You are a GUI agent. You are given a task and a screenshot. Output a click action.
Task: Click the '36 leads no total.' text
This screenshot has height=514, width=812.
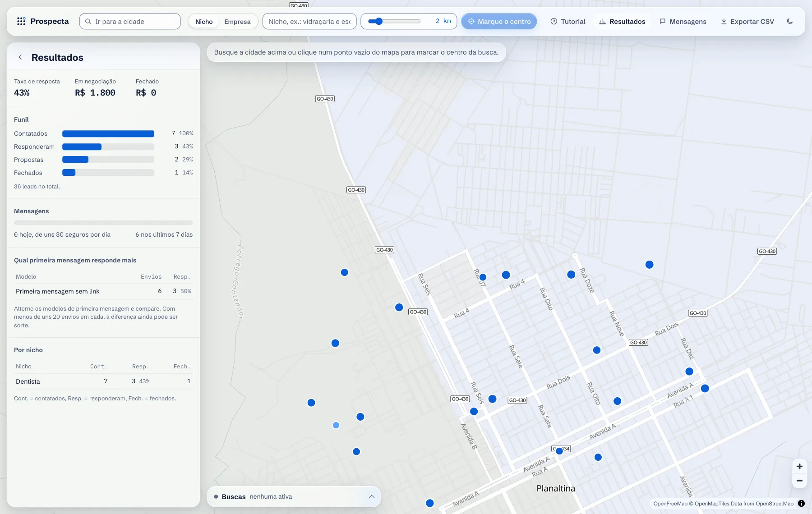point(37,187)
